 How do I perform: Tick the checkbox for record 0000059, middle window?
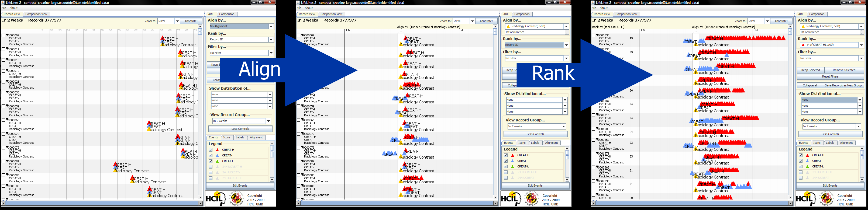click(299, 106)
